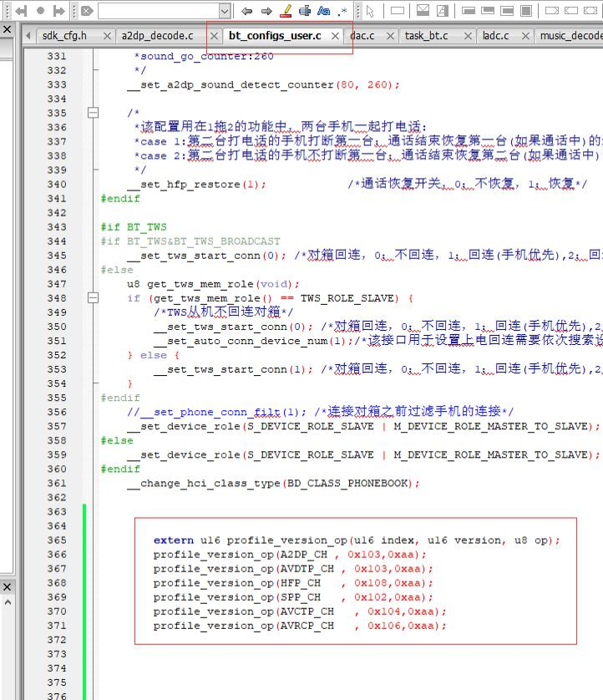The height and width of the screenshot is (700, 603).
Task: Open the music_decode tab
Action: pos(571,36)
